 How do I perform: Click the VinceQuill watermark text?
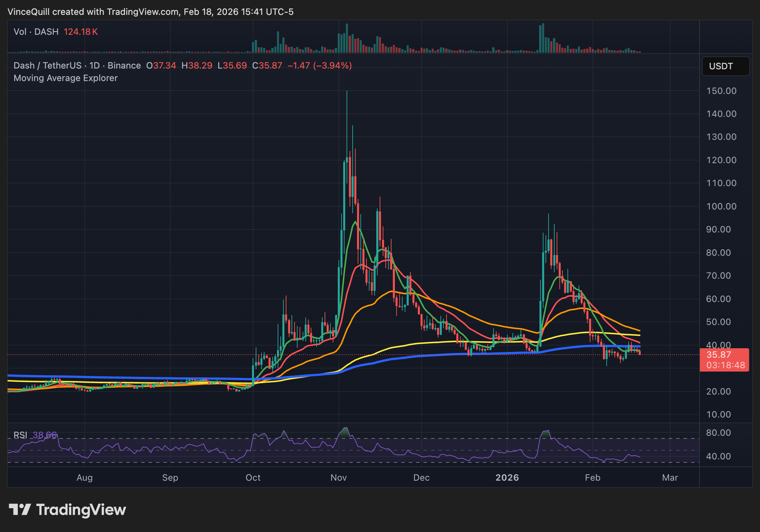coord(29,12)
